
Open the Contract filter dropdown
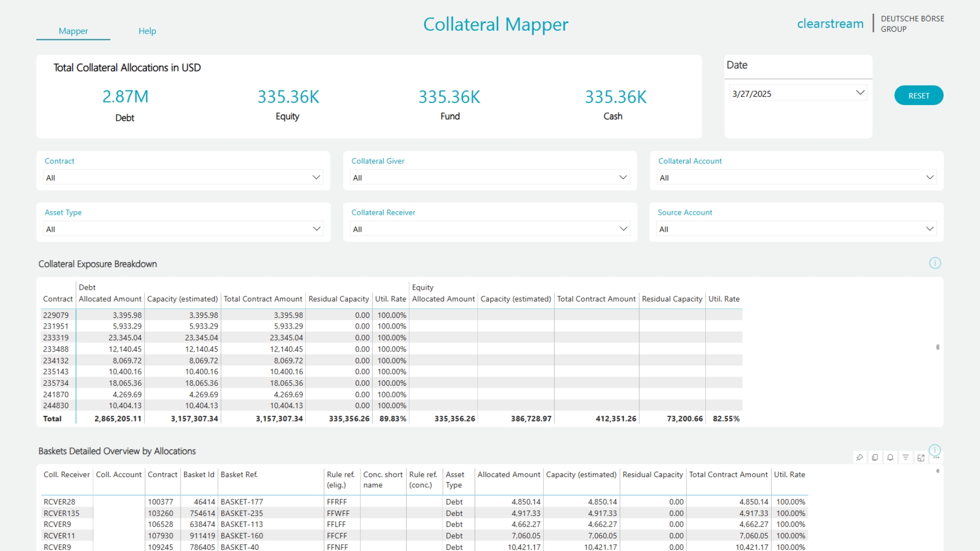[x=316, y=178]
